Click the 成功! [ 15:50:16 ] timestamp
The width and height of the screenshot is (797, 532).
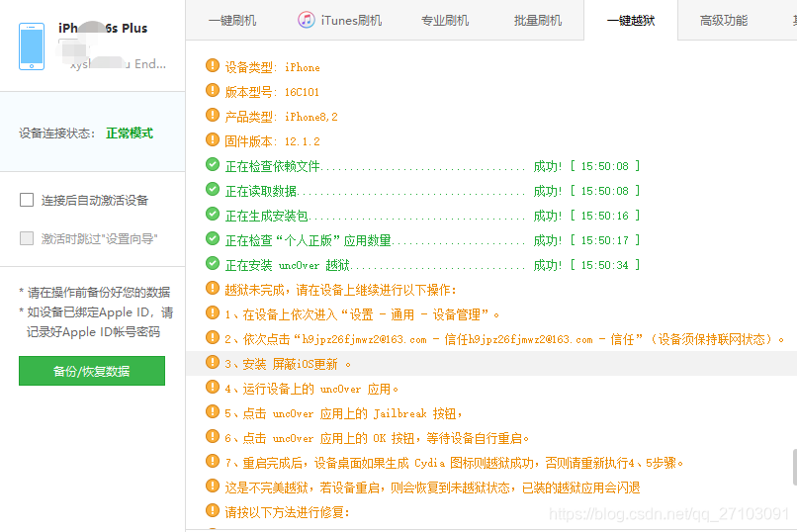point(586,216)
